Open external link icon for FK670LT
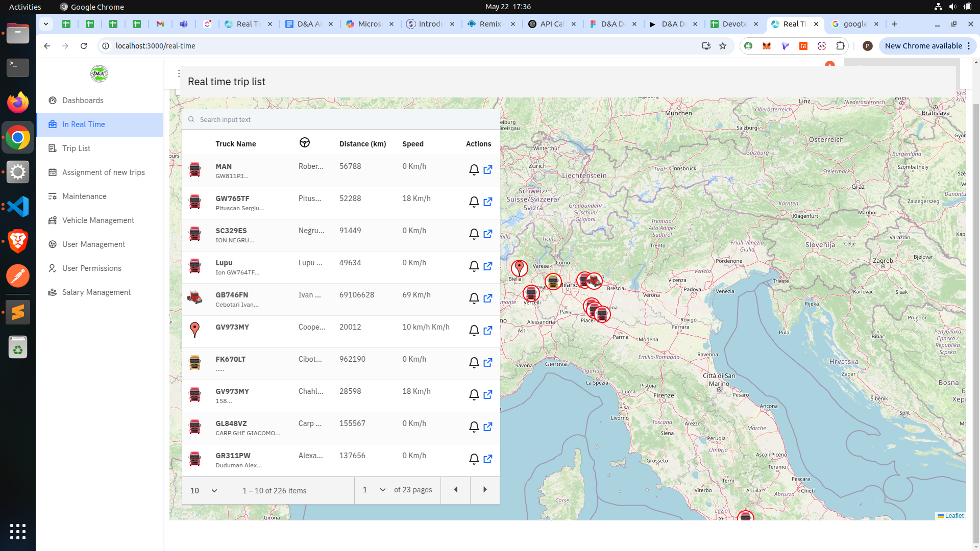The height and width of the screenshot is (551, 980). click(x=488, y=363)
